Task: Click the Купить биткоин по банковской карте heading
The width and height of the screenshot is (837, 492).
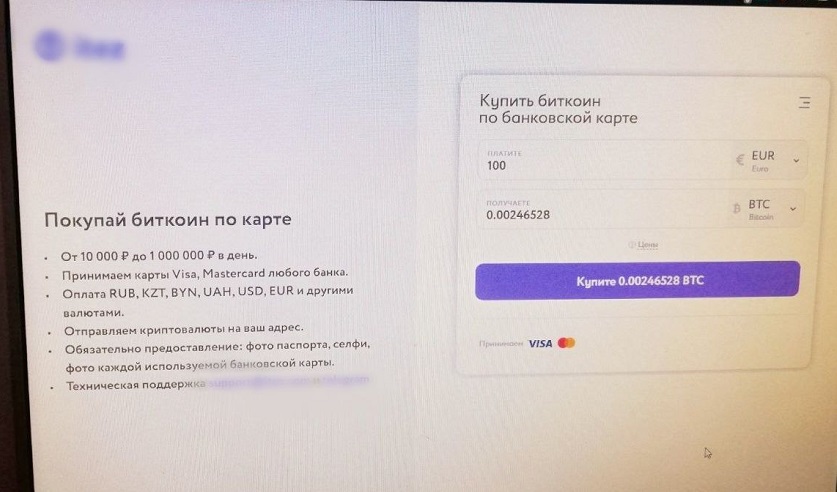Action: tap(558, 109)
